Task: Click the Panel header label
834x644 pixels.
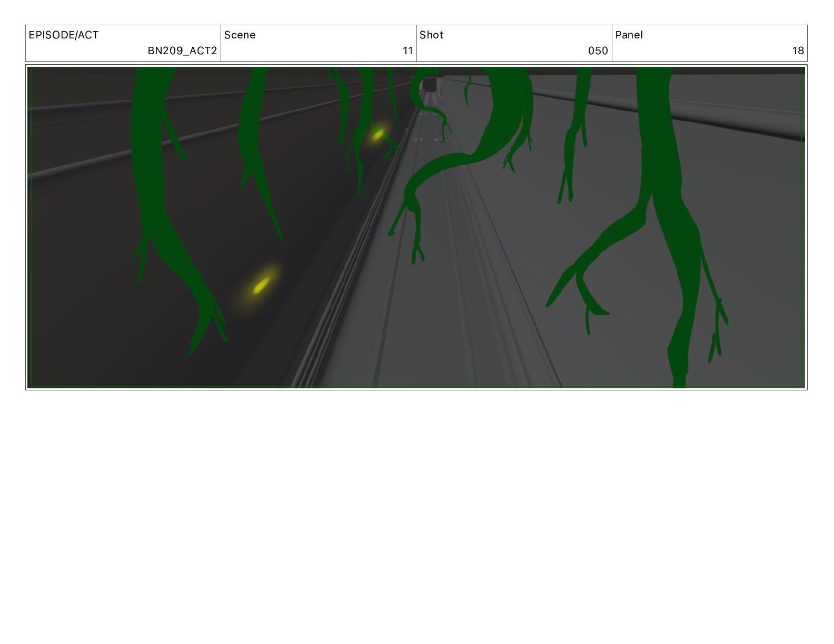Action: click(x=629, y=35)
